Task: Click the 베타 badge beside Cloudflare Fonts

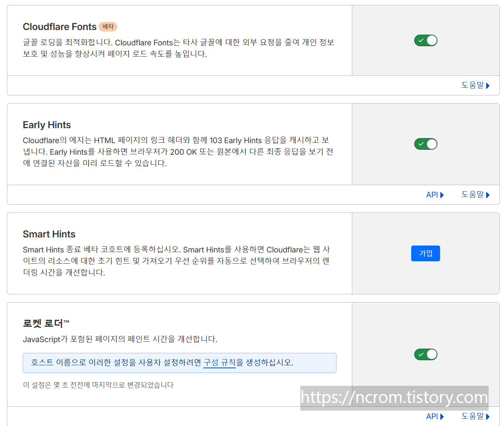Action: point(108,27)
